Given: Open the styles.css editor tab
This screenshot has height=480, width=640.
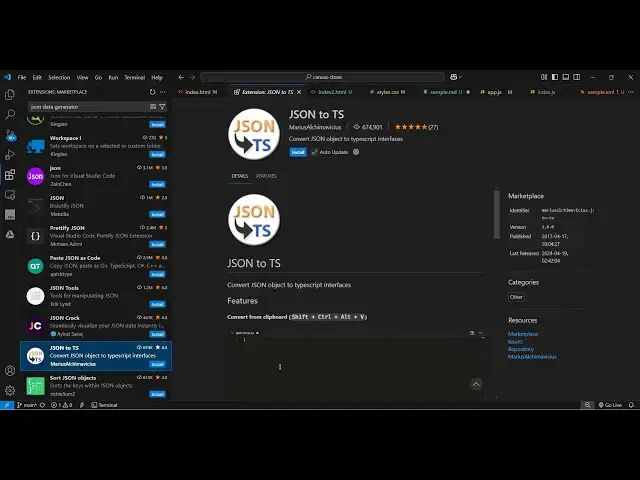Looking at the screenshot, I should click(390, 92).
